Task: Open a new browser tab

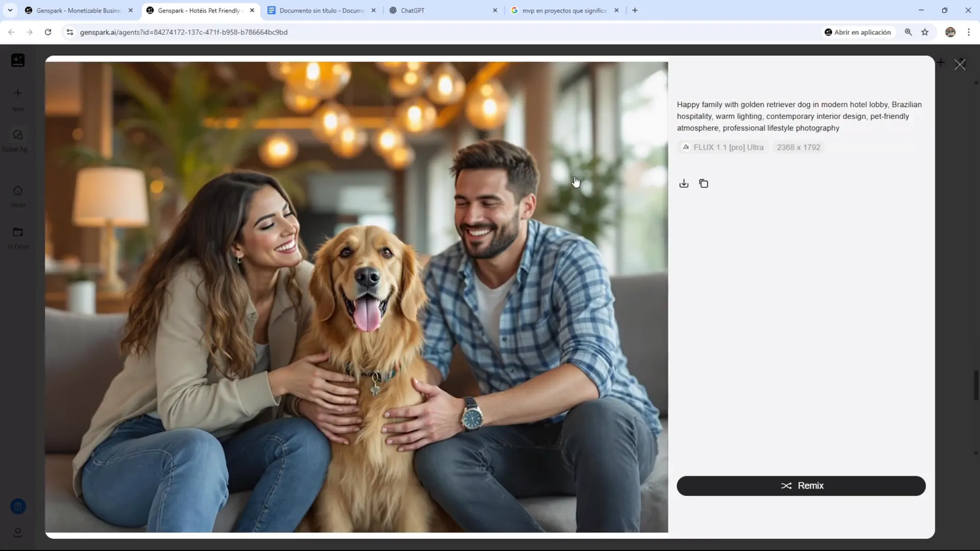Action: (x=635, y=10)
